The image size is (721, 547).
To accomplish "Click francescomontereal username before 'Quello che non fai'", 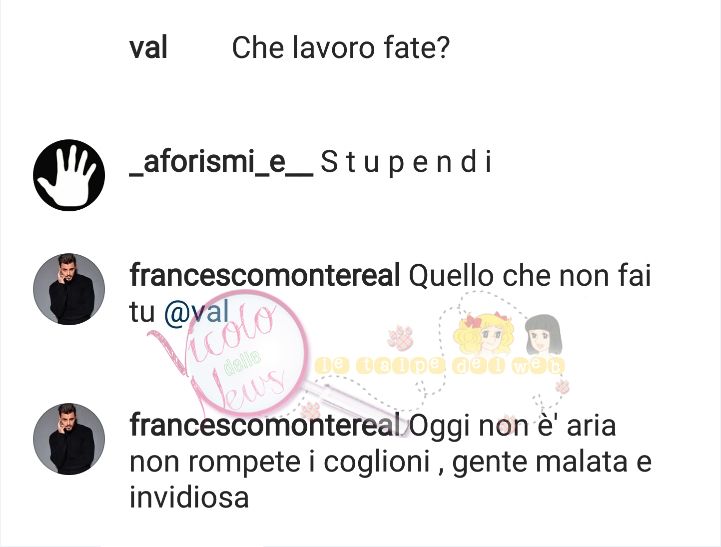I will [x=264, y=275].
